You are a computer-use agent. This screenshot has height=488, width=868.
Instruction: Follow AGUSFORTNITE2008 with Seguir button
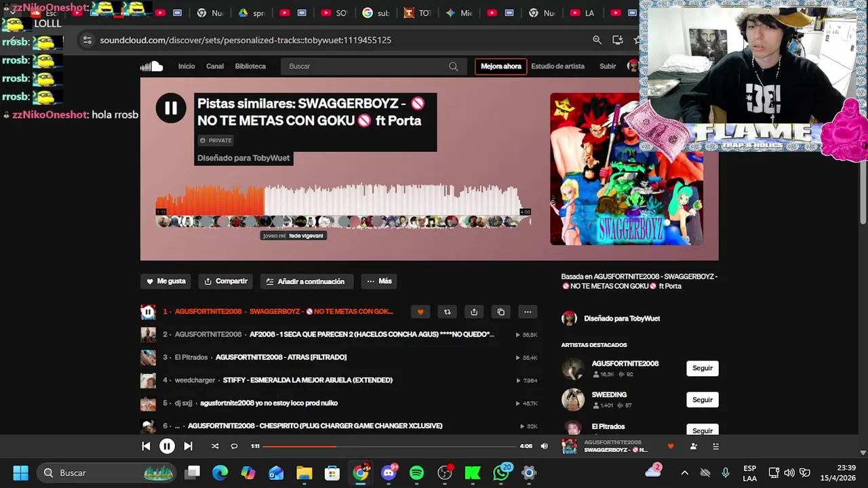click(x=703, y=368)
